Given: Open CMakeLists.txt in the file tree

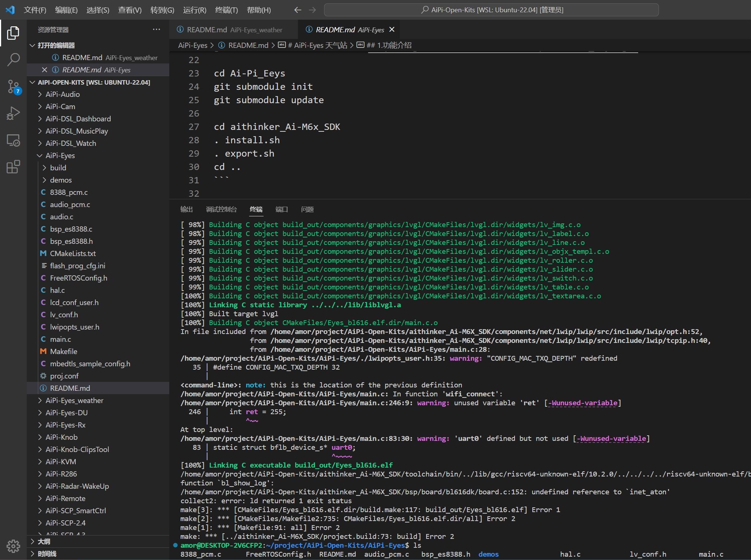Looking at the screenshot, I should click(x=98, y=253).
